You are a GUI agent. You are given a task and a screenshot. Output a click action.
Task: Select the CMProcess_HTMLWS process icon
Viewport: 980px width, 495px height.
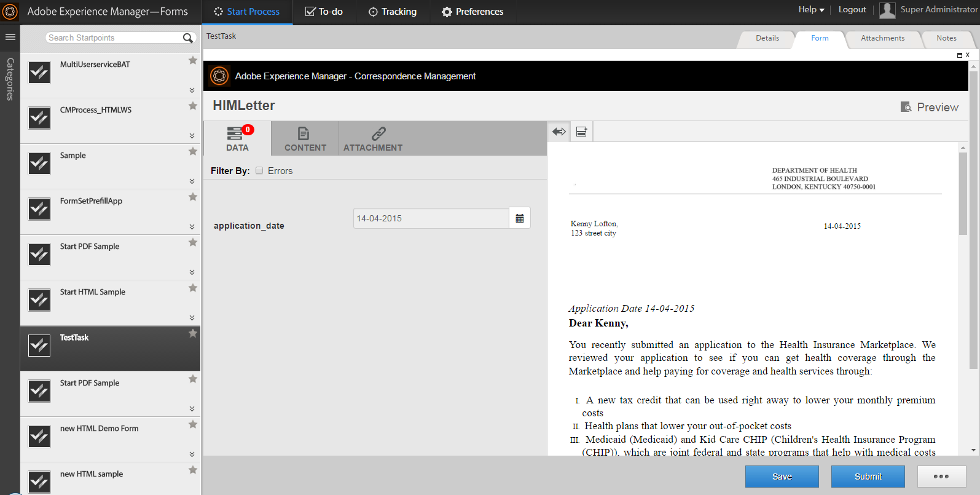coord(39,118)
